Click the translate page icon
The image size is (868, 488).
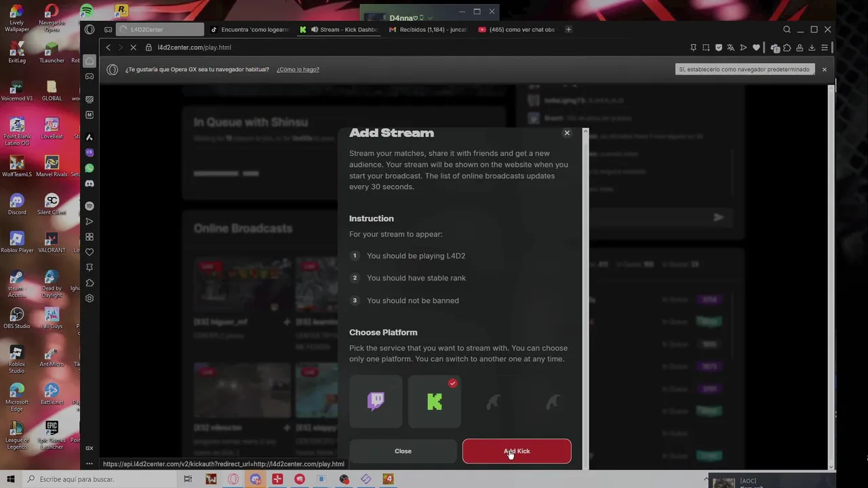731,47
